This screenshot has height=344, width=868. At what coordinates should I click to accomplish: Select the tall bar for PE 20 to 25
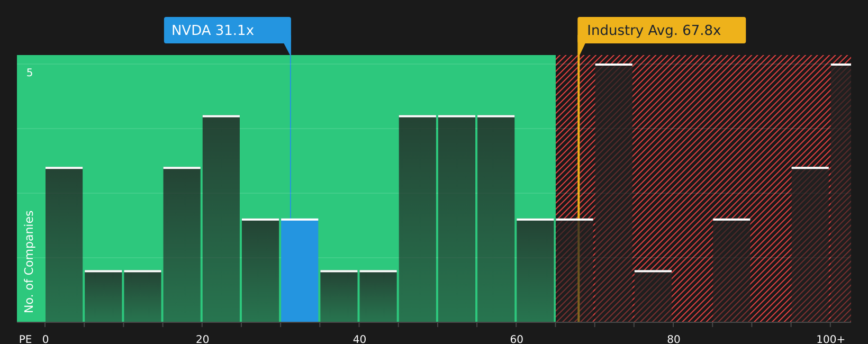(x=221, y=219)
